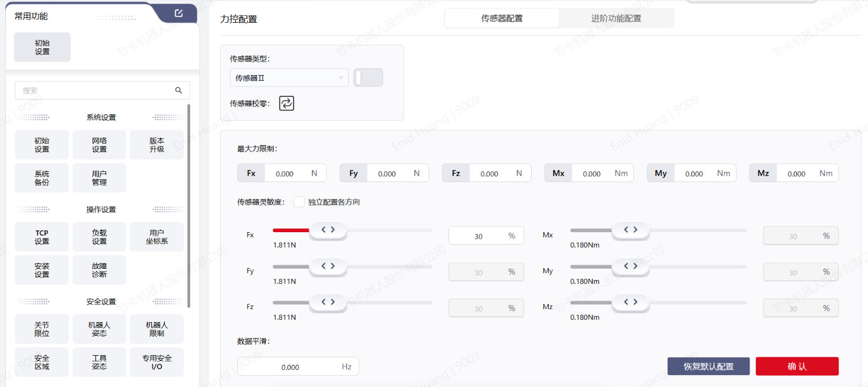The image size is (868, 387).
Task: Click the Fz max force input field
Action: click(x=489, y=174)
